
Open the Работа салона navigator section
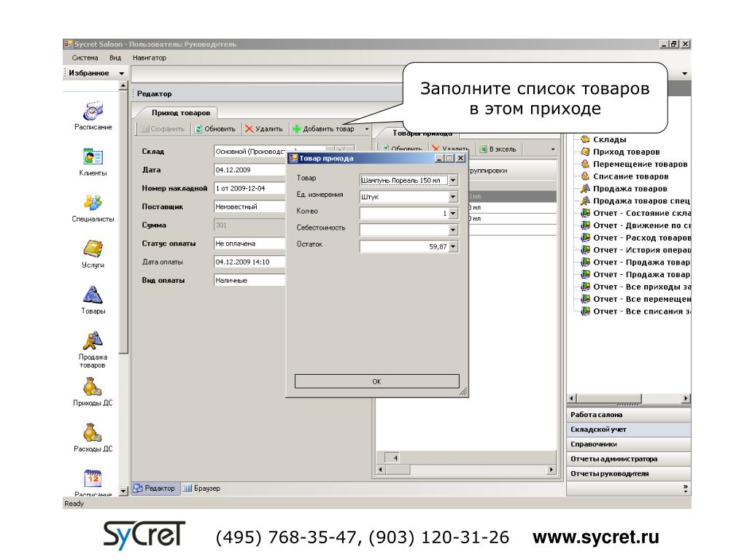click(628, 415)
